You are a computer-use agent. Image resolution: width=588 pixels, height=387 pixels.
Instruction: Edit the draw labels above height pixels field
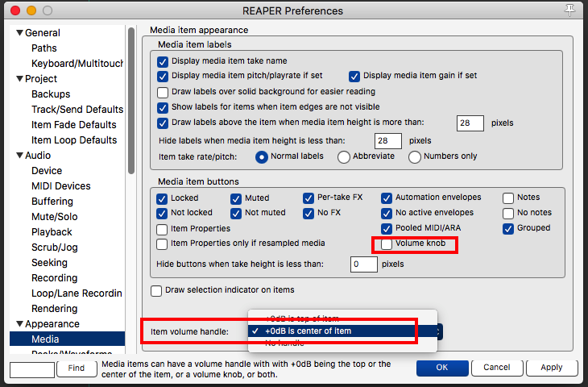(470, 123)
